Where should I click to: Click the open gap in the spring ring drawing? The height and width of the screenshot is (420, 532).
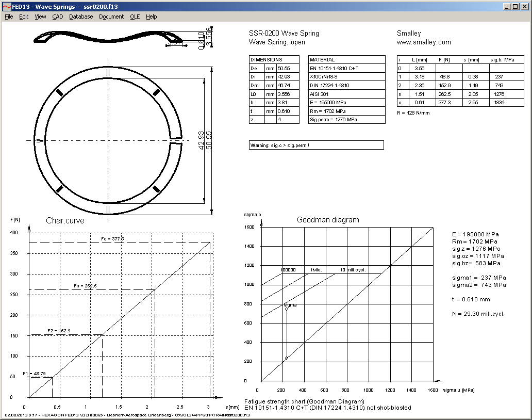176,141
